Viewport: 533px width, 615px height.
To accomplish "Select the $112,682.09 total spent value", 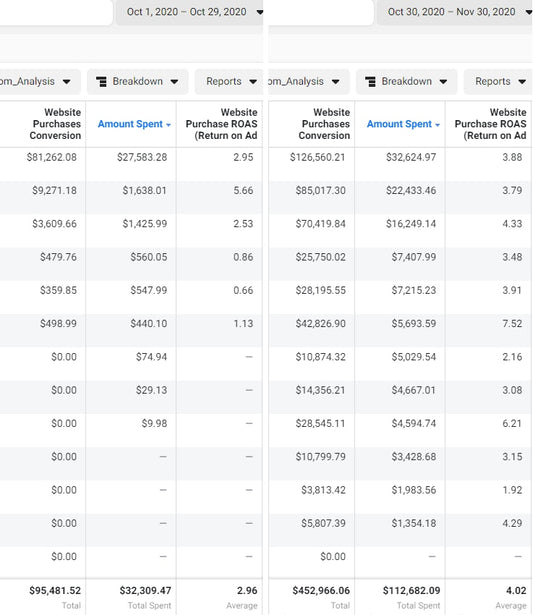I will coord(411,591).
